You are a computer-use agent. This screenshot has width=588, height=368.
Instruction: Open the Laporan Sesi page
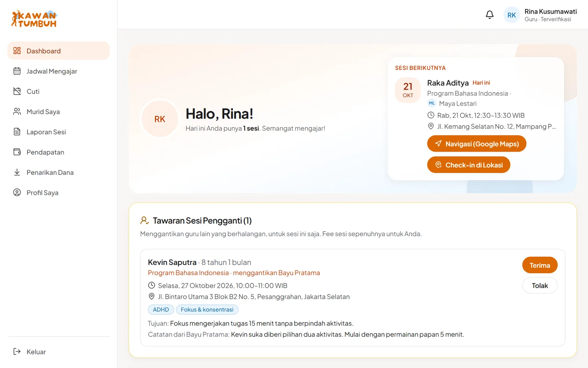click(x=58, y=132)
